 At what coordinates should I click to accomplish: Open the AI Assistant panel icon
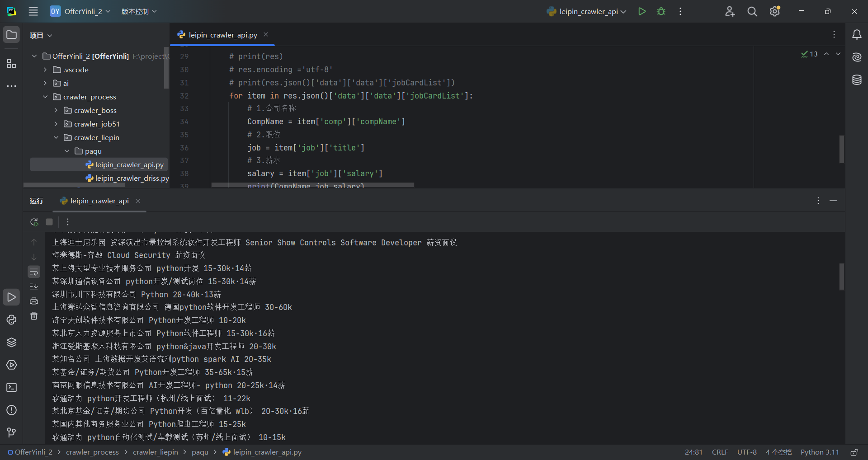[x=857, y=57]
